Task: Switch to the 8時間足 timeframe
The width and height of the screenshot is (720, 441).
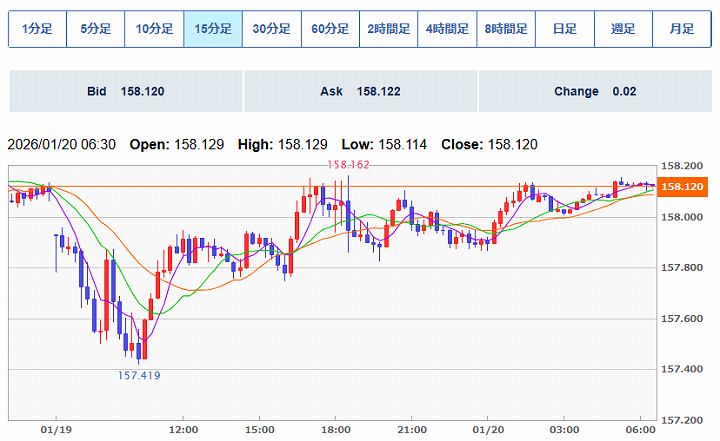Action: click(506, 29)
